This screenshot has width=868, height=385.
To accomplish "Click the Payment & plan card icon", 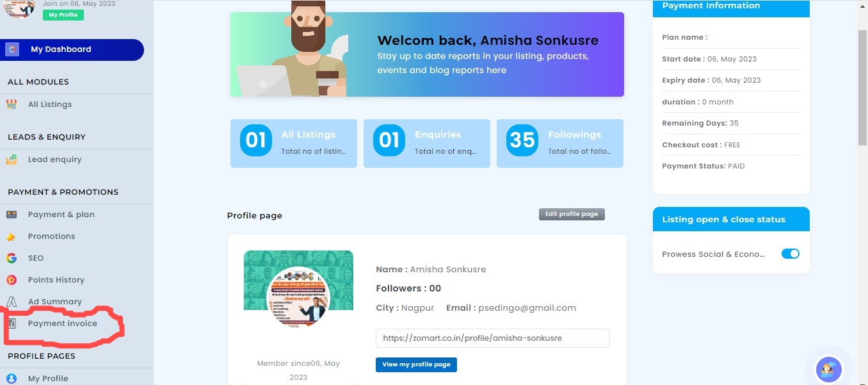I will click(12, 215).
